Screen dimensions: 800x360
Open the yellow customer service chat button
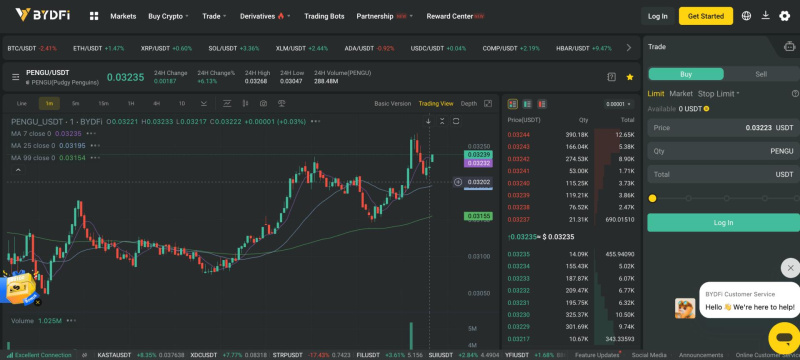(784, 338)
